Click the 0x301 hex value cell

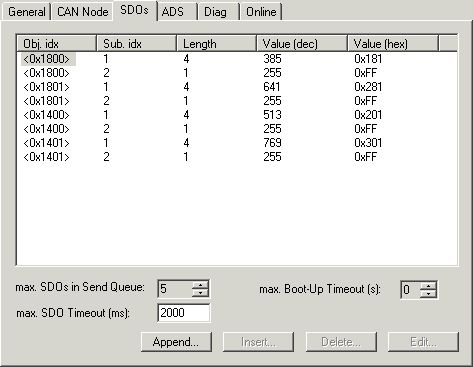pos(368,143)
